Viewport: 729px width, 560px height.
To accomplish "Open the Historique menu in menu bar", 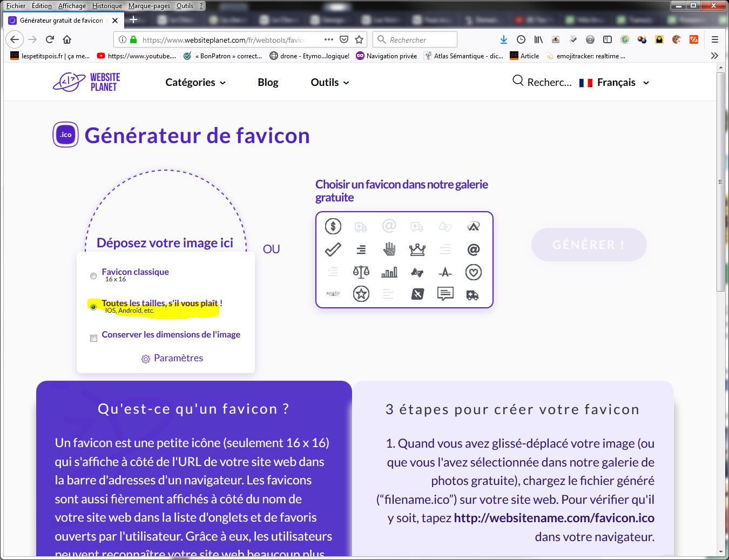I will (x=107, y=6).
